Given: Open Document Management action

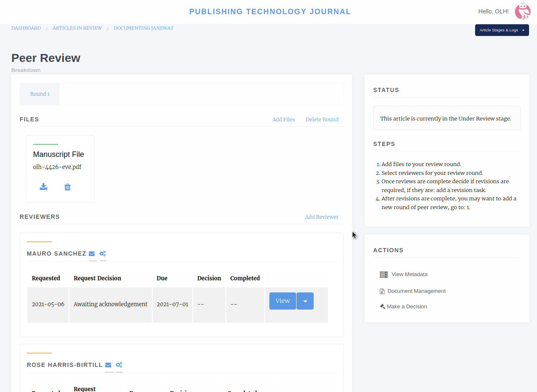Looking at the screenshot, I should [x=416, y=291].
